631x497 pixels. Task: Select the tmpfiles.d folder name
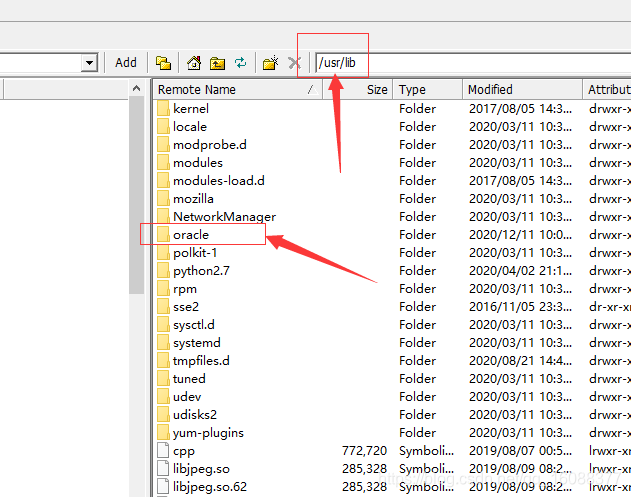click(x=201, y=361)
